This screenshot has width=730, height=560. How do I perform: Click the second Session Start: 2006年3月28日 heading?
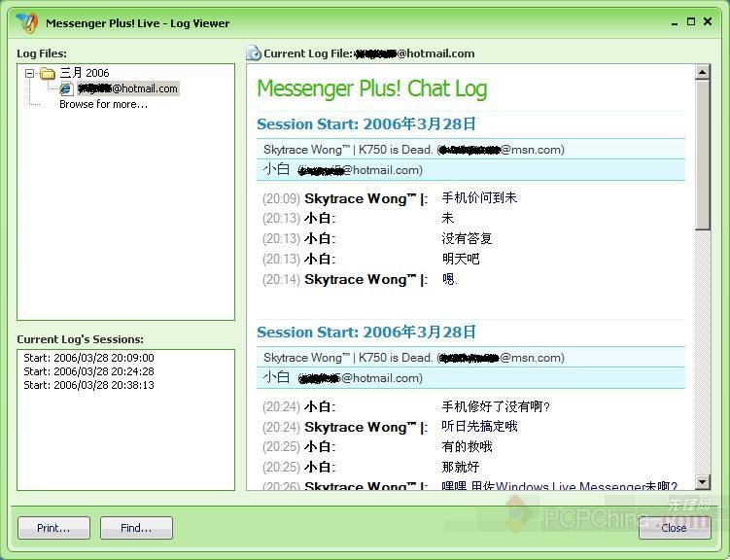point(366,332)
